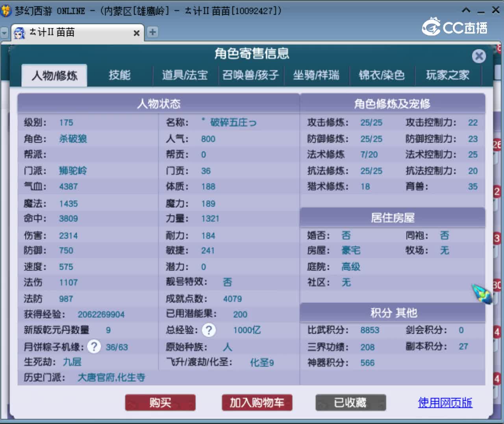Click help icon next to 总经验
Viewport: 504px width, 424px height.
tap(209, 330)
